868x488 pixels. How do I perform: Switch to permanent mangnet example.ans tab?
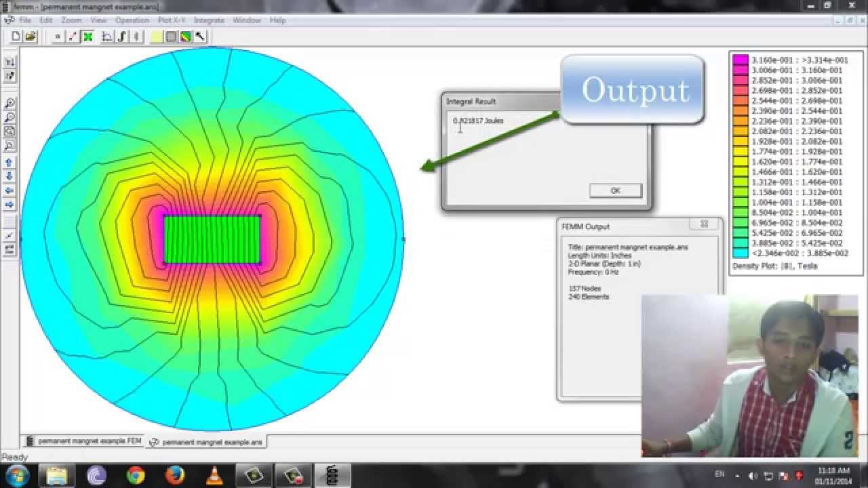point(205,442)
